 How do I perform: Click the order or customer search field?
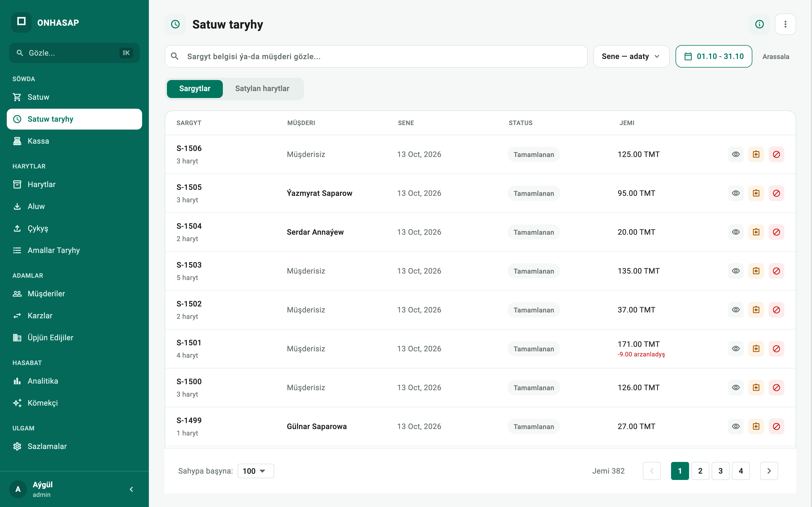376,56
